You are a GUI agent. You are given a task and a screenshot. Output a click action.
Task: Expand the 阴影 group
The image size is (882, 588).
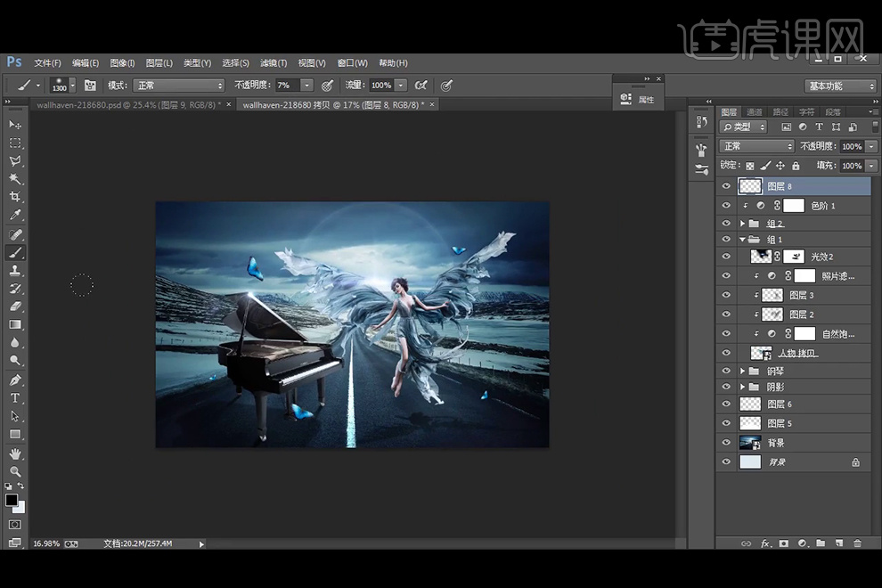(743, 388)
